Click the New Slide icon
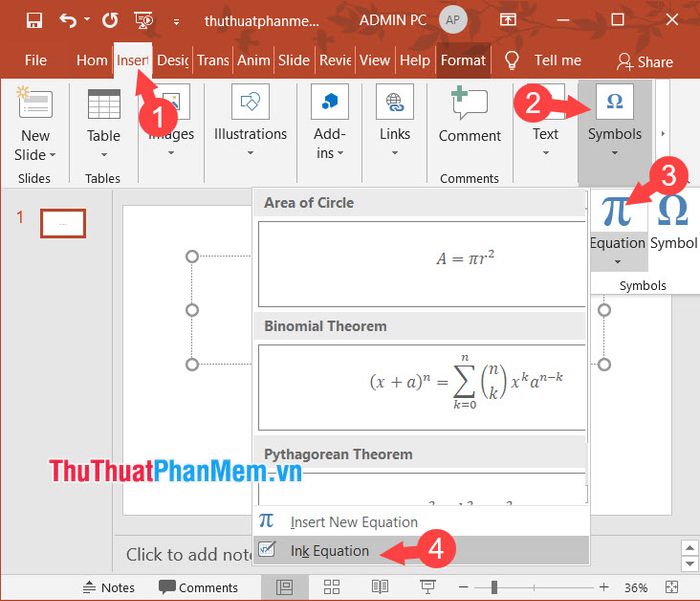The width and height of the screenshot is (700, 601). pyautogui.click(x=35, y=102)
